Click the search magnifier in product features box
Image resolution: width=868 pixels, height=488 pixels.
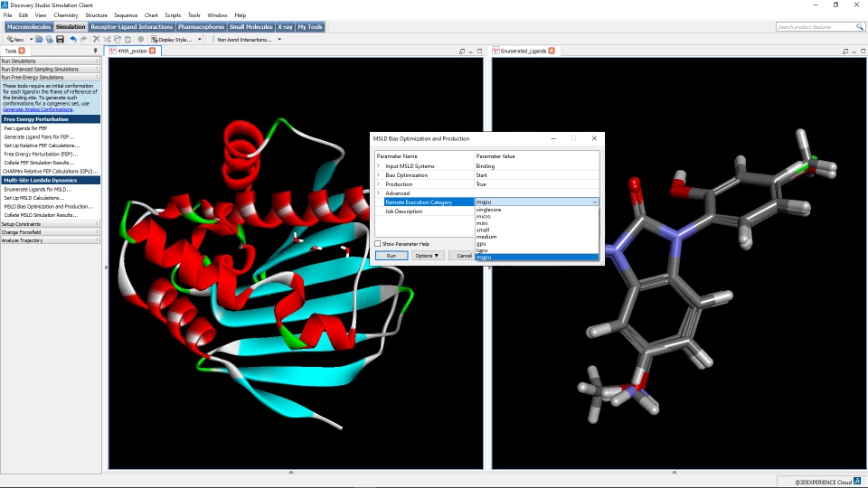coord(860,26)
